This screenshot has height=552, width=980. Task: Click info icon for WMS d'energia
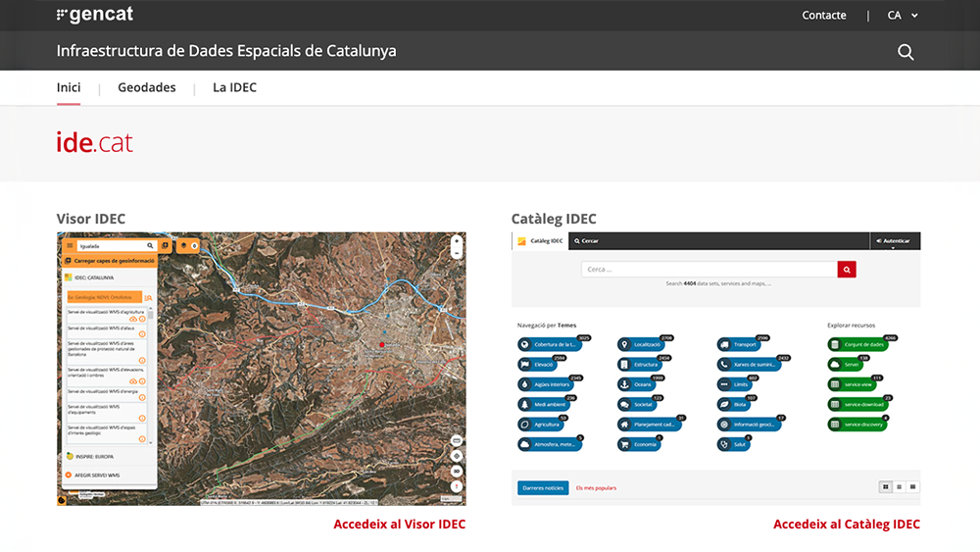142,398
